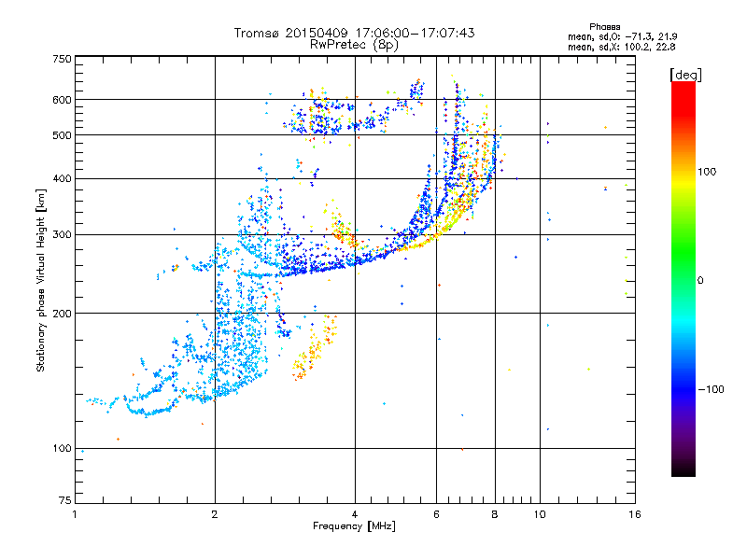Click the plot title 'Tromsø 20150409 17:06:00-17:07:43'
747x560 pixels.
[354, 33]
